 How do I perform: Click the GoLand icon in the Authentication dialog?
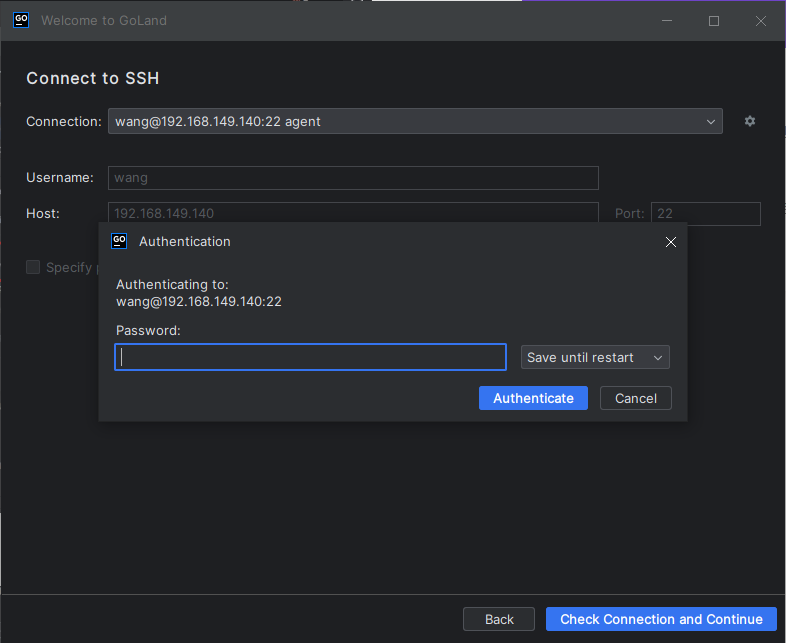click(x=119, y=241)
